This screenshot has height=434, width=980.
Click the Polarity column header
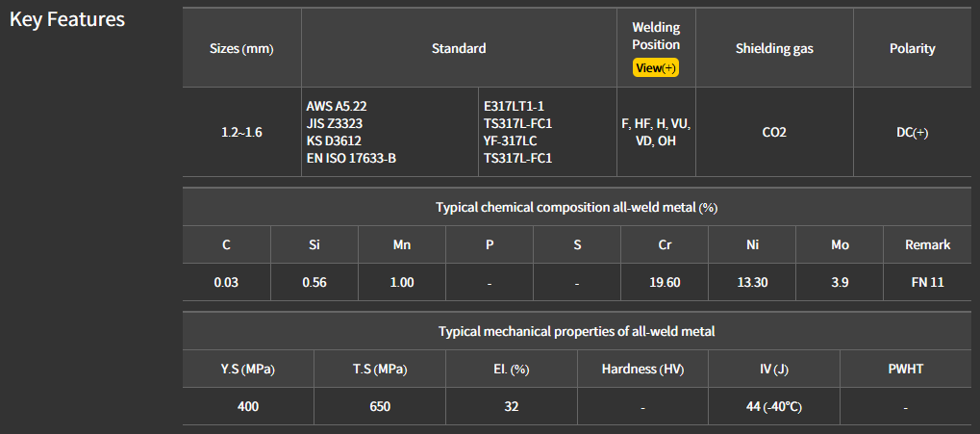pyautogui.click(x=912, y=48)
